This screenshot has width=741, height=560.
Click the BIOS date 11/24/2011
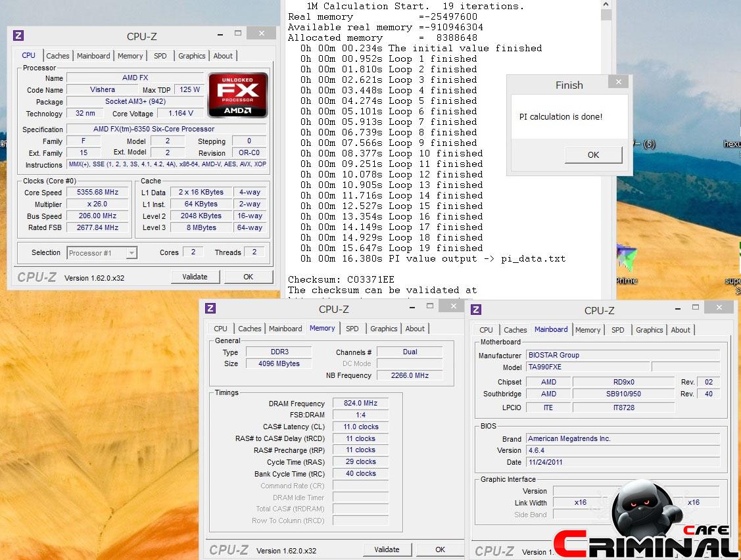[x=623, y=463]
